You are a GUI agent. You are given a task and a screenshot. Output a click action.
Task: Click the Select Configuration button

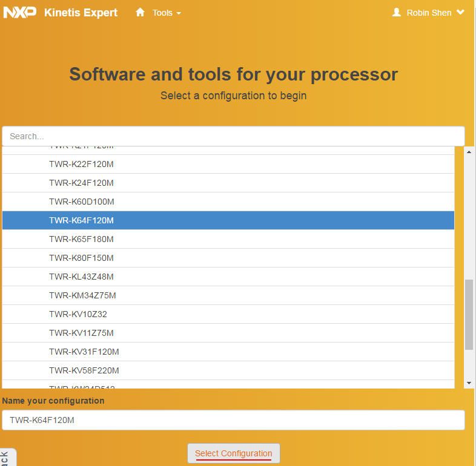pyautogui.click(x=233, y=453)
